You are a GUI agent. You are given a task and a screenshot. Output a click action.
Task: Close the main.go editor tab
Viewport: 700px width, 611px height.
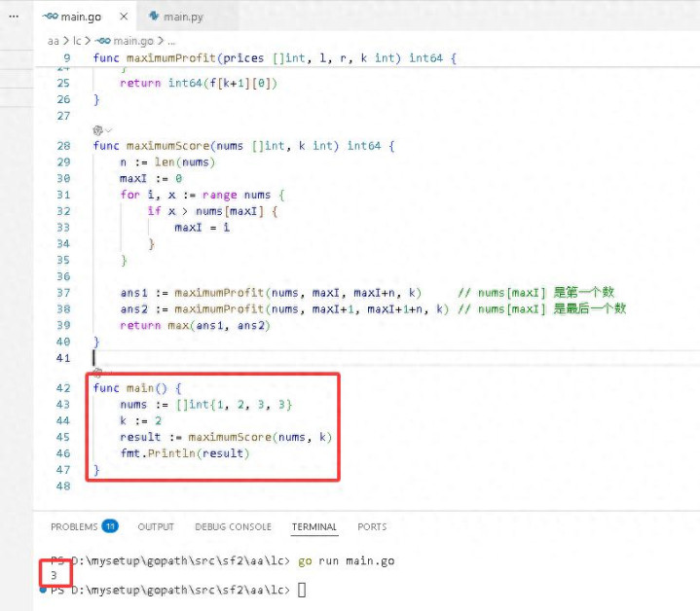click(124, 17)
